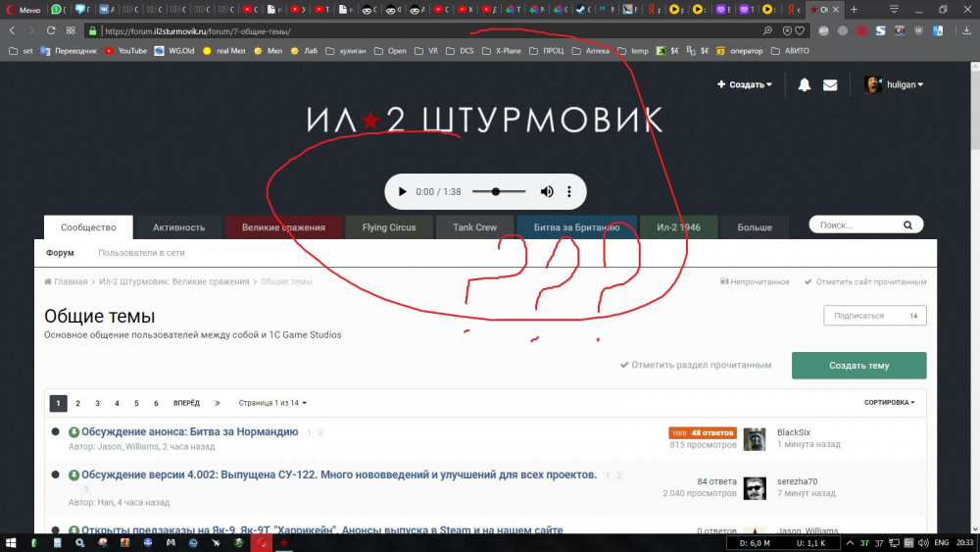980x552 pixels.
Task: Open topic Обсуждение анонса: Битва за Нормандию
Action: (189, 432)
